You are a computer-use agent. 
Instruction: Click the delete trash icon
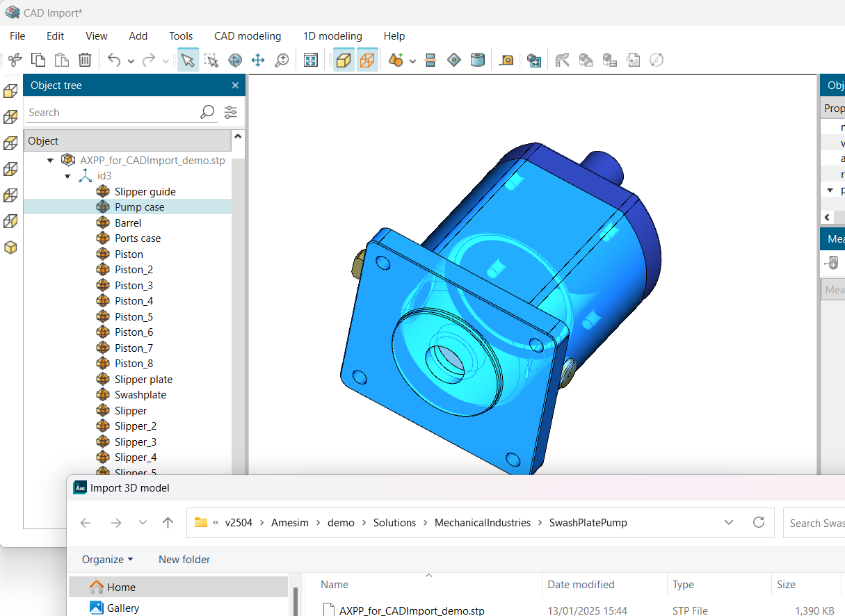pos(85,60)
